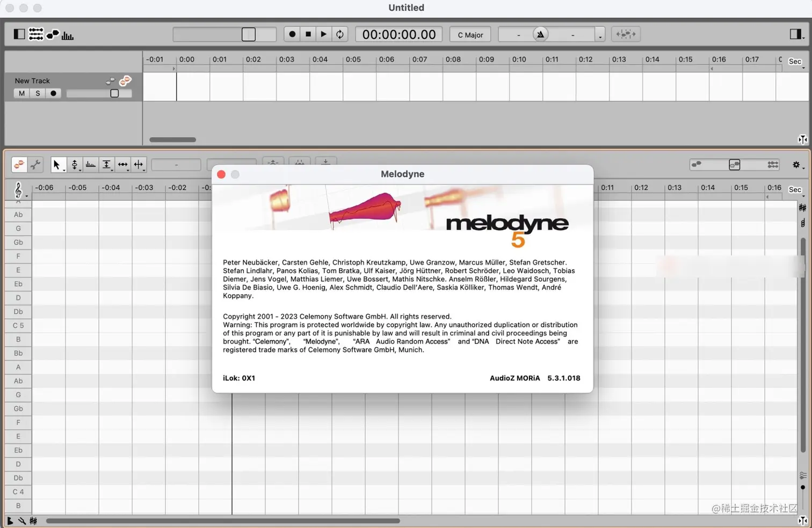This screenshot has height=528, width=812.
Task: Click the note editor bottom-right resize icon
Action: pos(803,520)
